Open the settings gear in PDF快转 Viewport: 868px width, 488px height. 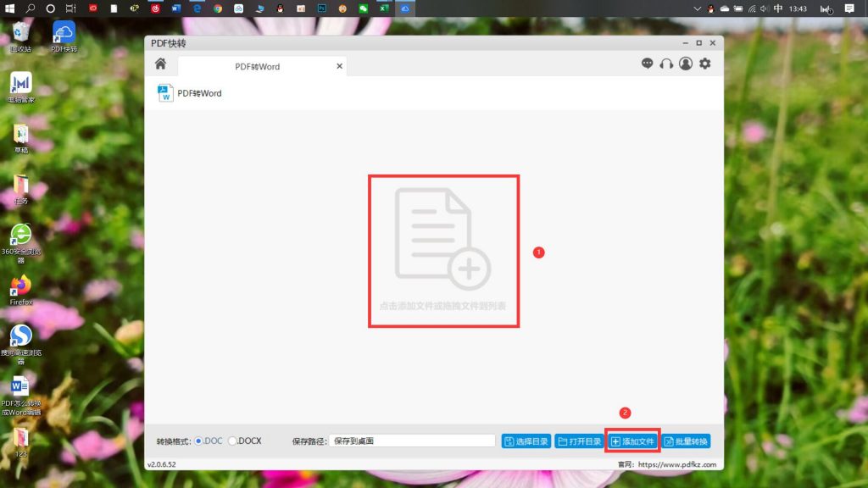click(704, 64)
